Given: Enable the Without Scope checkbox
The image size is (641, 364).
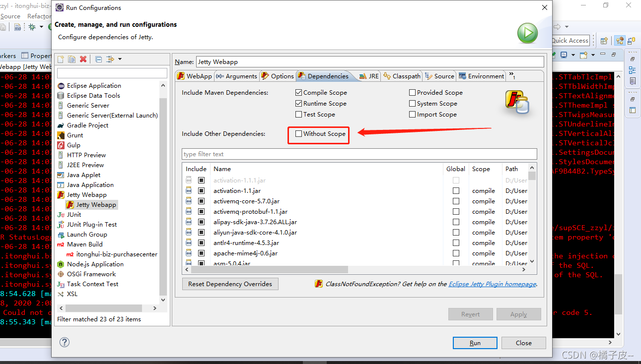Looking at the screenshot, I should [298, 133].
